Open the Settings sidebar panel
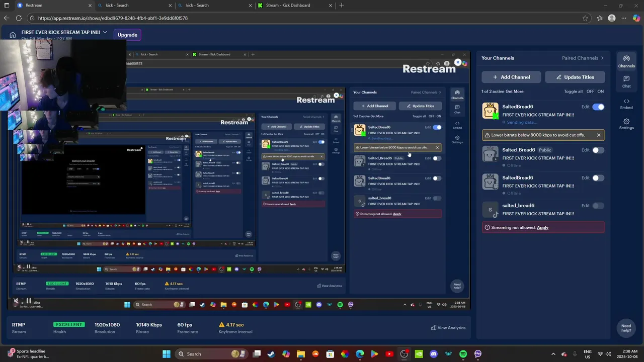 (626, 124)
